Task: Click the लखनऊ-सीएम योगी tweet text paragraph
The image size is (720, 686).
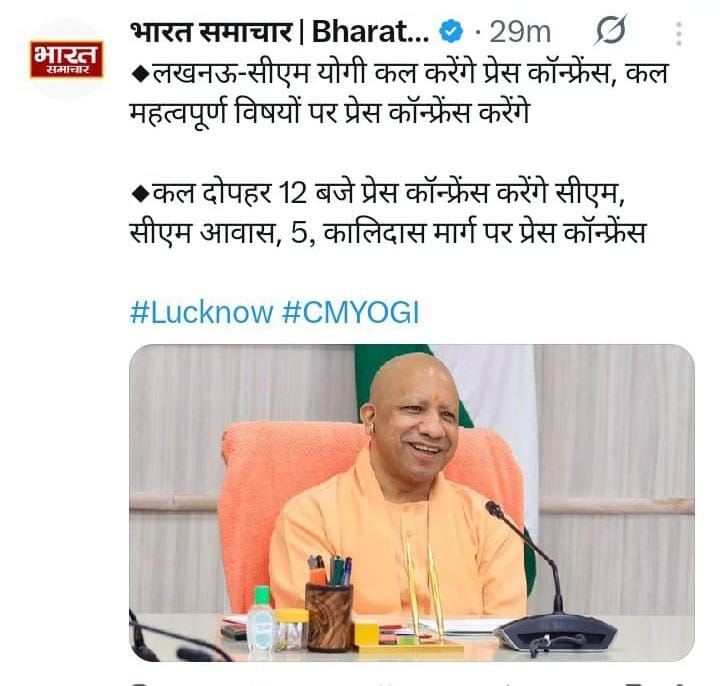Action: coord(399,92)
